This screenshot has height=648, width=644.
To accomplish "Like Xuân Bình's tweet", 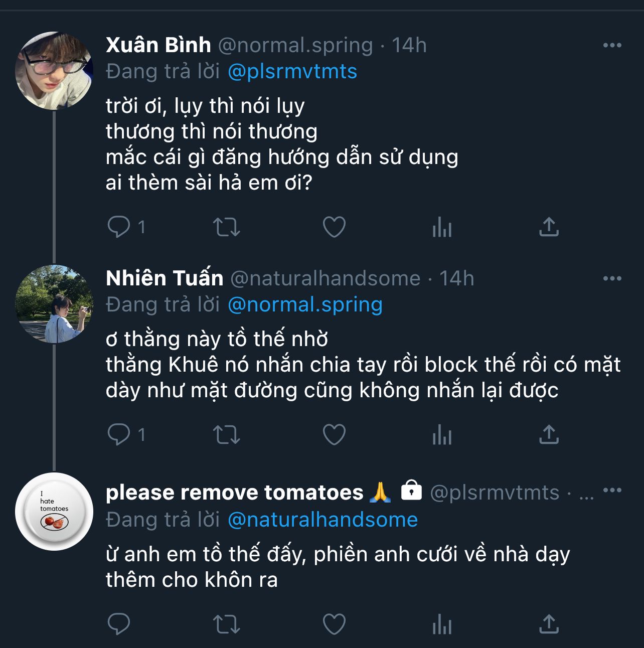I will click(x=334, y=227).
